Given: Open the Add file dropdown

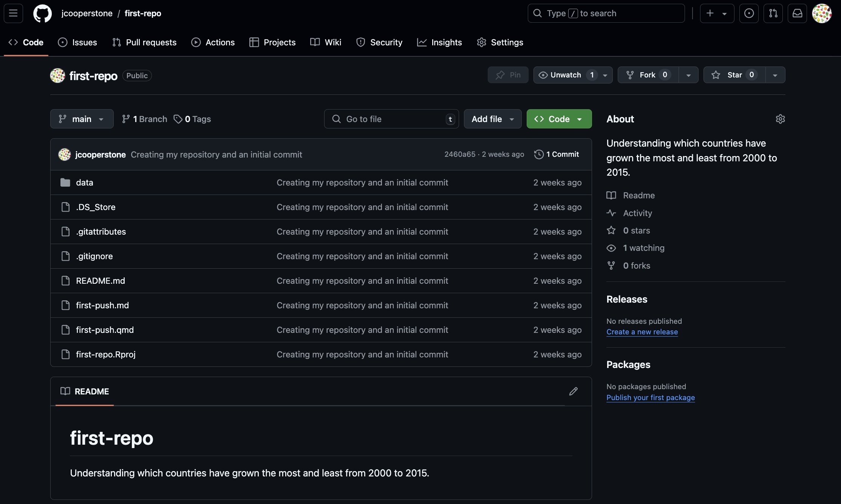Looking at the screenshot, I should (492, 119).
